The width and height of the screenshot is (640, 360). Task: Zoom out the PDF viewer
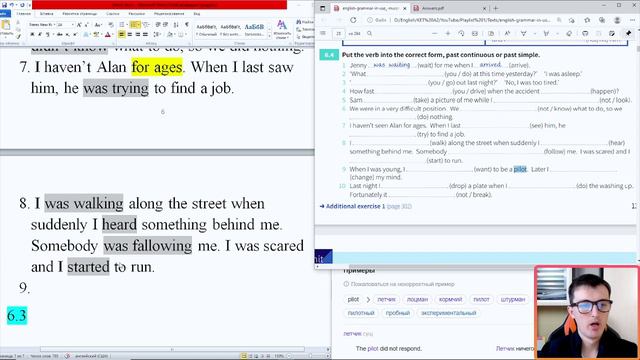(434, 33)
